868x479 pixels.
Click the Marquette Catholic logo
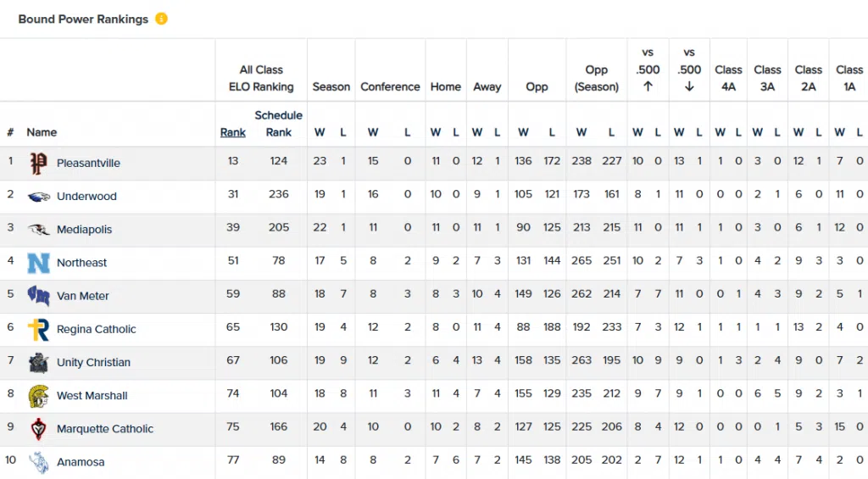point(38,429)
